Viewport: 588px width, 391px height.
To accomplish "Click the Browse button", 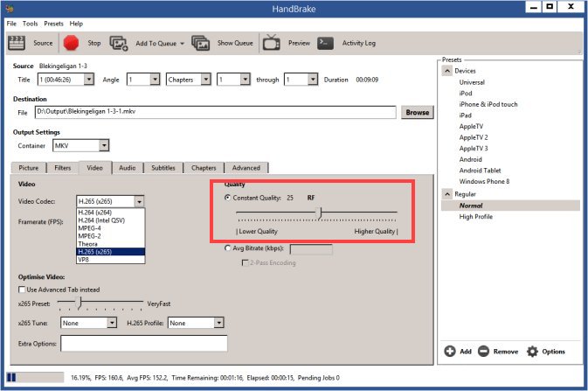I will click(417, 112).
